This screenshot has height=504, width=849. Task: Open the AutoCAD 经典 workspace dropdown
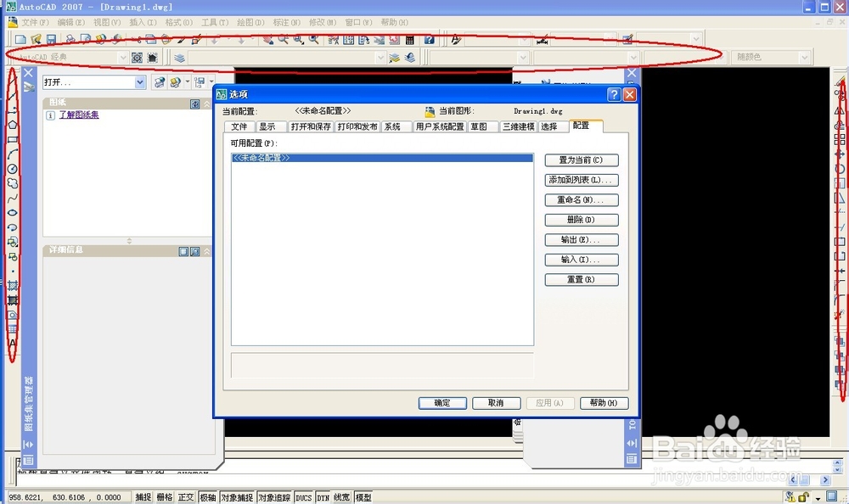pos(123,58)
